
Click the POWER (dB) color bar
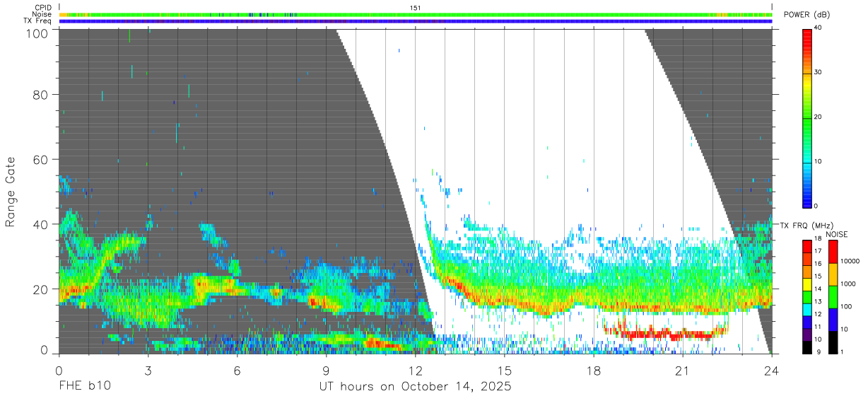coord(807,117)
